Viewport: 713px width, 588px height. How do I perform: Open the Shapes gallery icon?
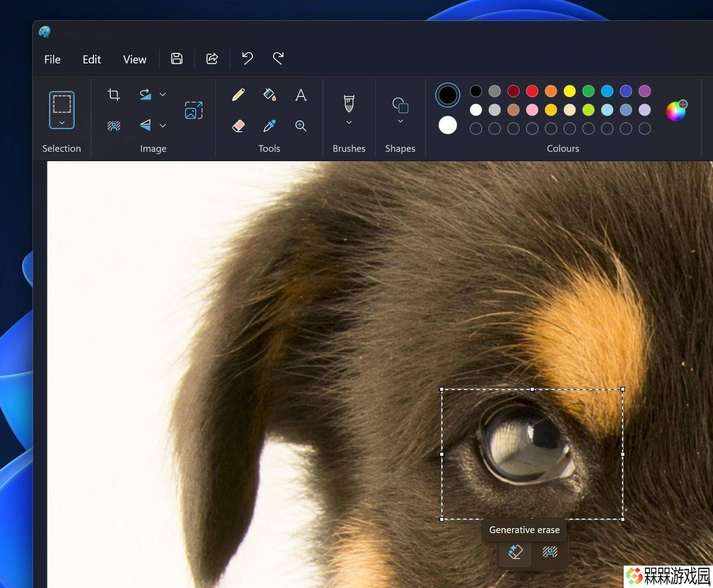400,105
